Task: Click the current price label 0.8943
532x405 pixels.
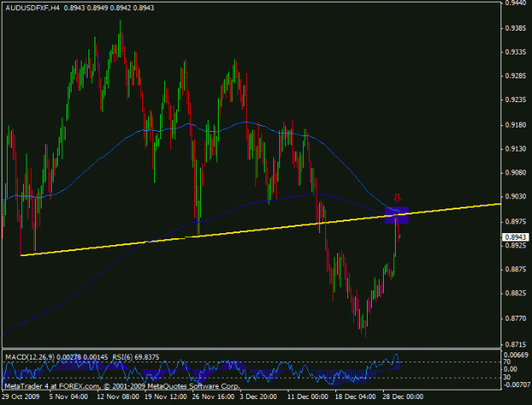Action: 515,237
